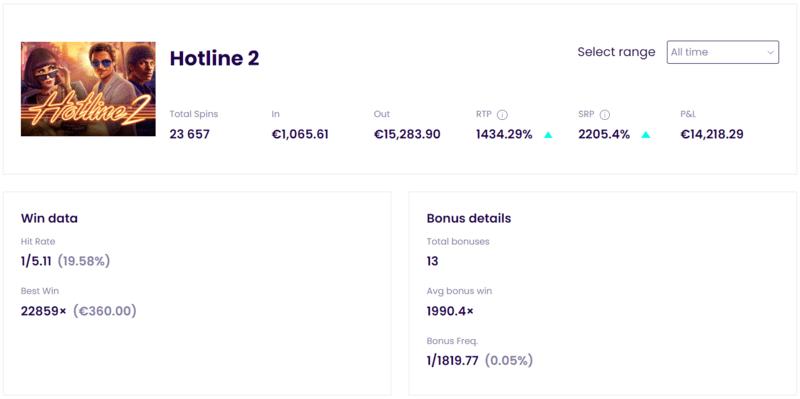800x399 pixels.
Task: Click the RTP upward trend arrow
Action: pyautogui.click(x=548, y=135)
